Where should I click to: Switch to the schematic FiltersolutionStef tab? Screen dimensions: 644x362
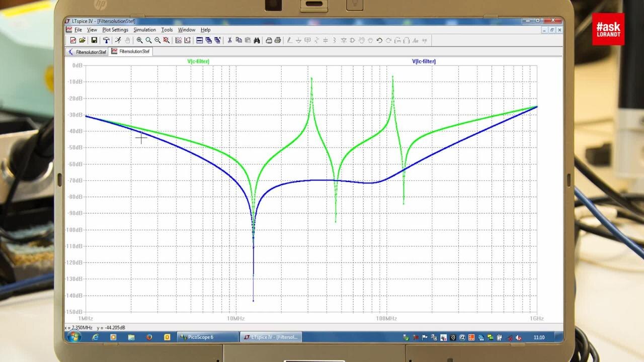tap(88, 52)
